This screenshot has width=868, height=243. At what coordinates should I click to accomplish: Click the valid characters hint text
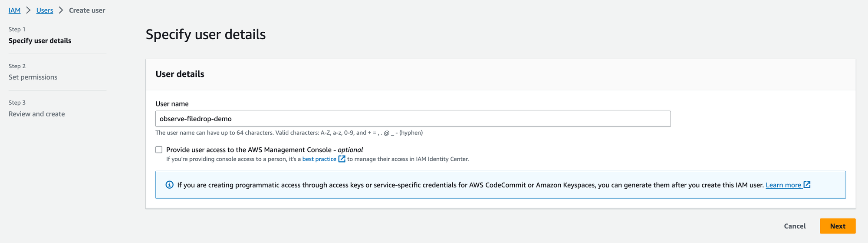pos(289,133)
